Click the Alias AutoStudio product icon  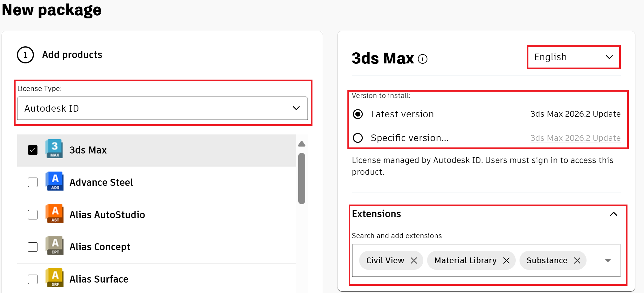point(54,214)
